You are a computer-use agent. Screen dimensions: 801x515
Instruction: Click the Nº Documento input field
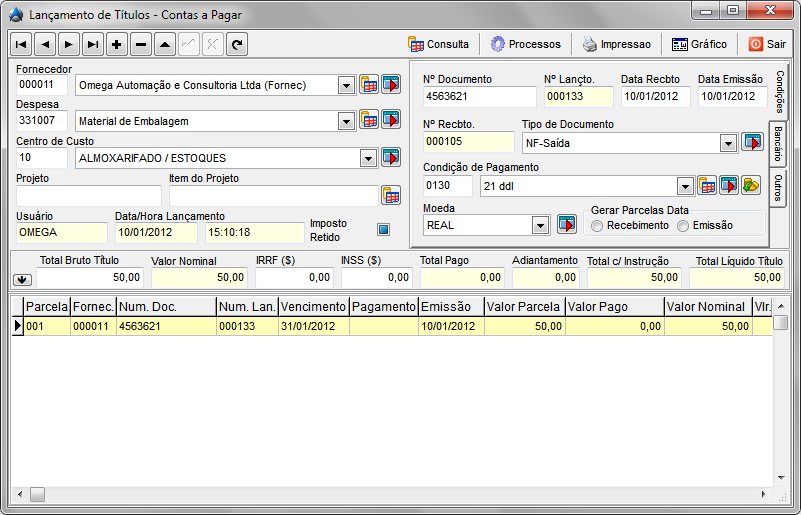[478, 97]
